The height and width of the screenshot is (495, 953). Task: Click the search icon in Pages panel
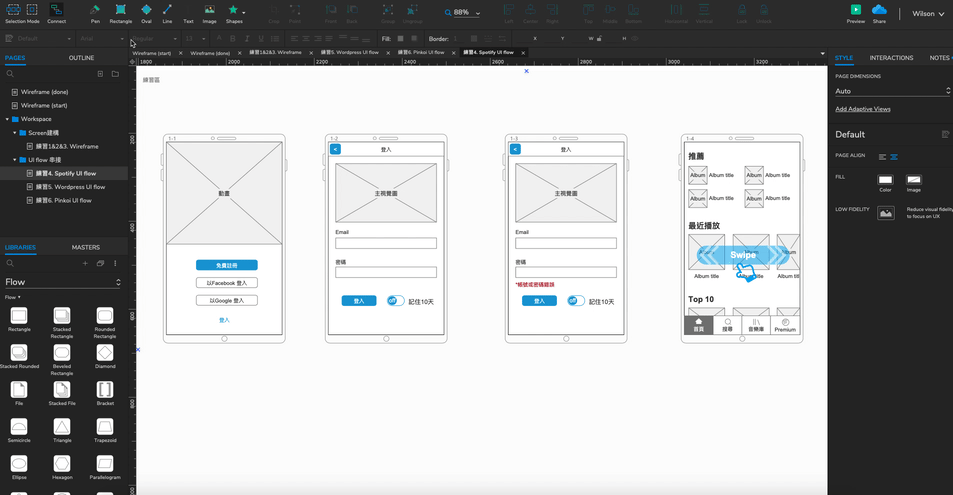click(10, 74)
